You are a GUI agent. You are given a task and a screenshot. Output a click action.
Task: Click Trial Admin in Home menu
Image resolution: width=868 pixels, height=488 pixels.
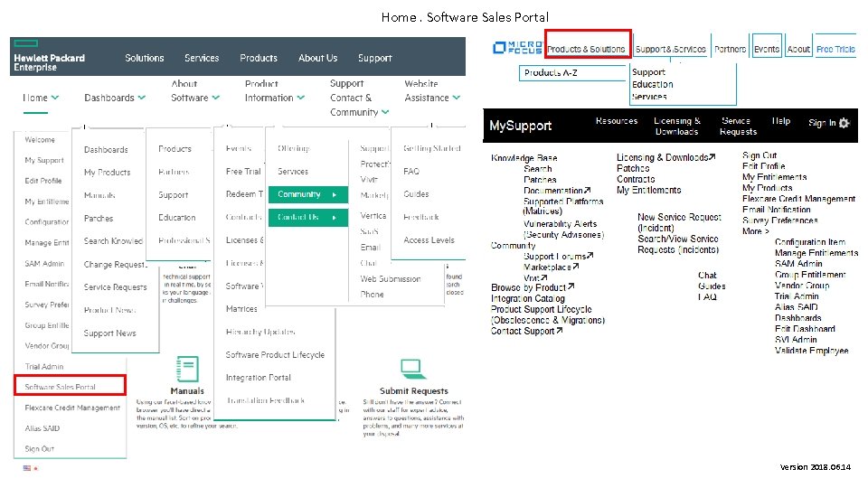click(x=43, y=366)
